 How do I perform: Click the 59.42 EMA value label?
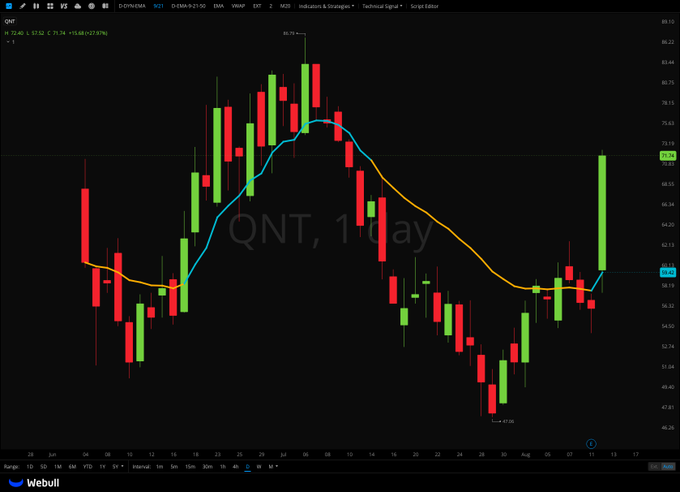point(668,272)
